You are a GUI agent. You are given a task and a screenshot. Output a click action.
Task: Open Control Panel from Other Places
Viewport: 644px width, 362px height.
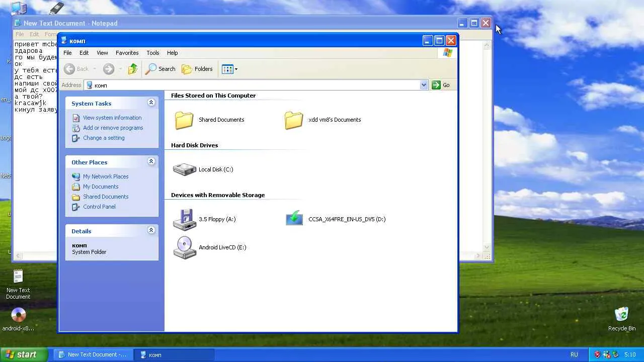point(99,207)
